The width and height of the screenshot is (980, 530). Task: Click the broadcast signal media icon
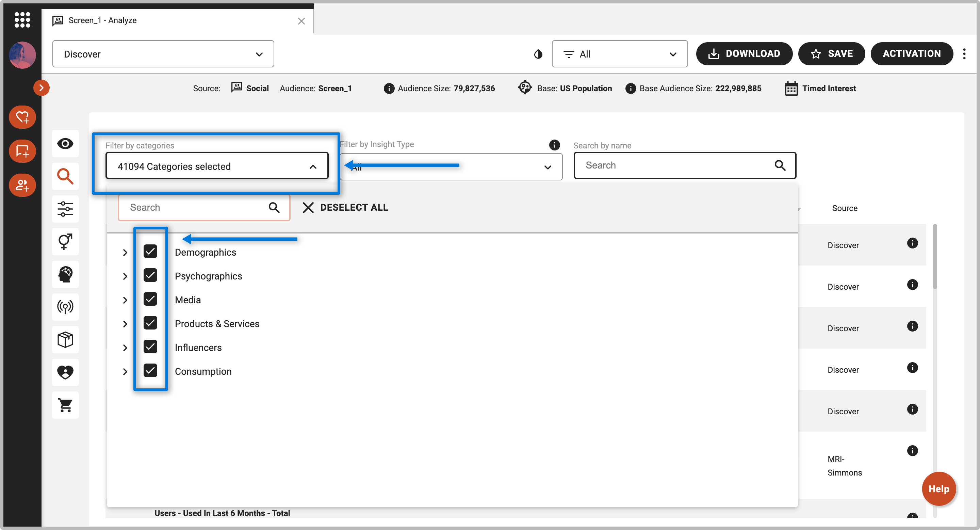click(65, 306)
